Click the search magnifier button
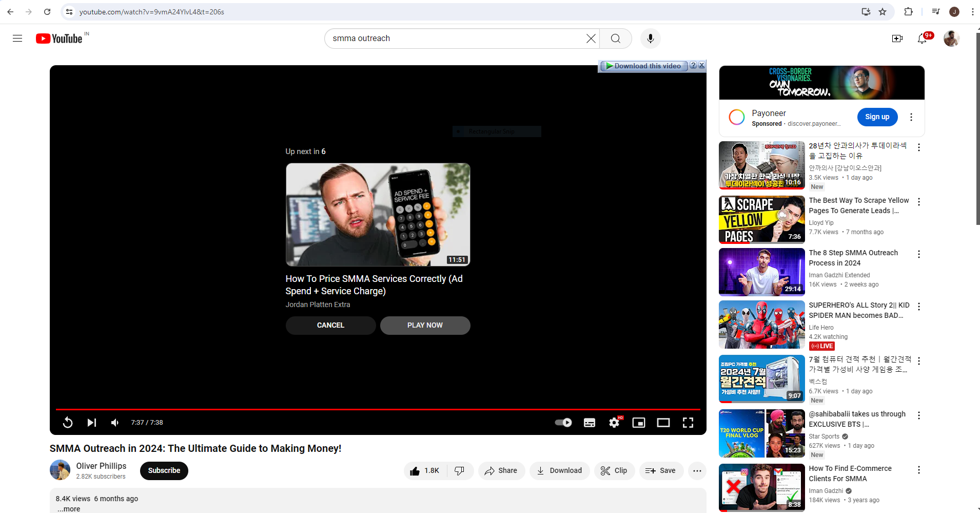 point(616,39)
